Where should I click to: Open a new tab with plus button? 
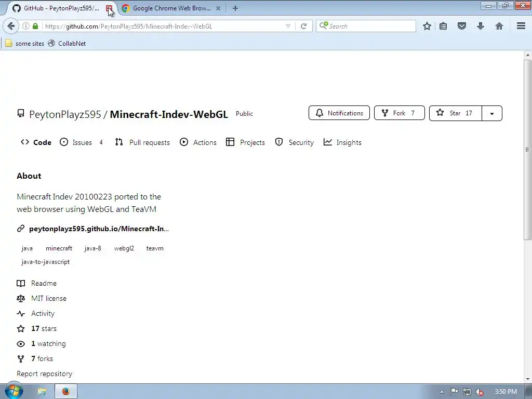(x=235, y=8)
